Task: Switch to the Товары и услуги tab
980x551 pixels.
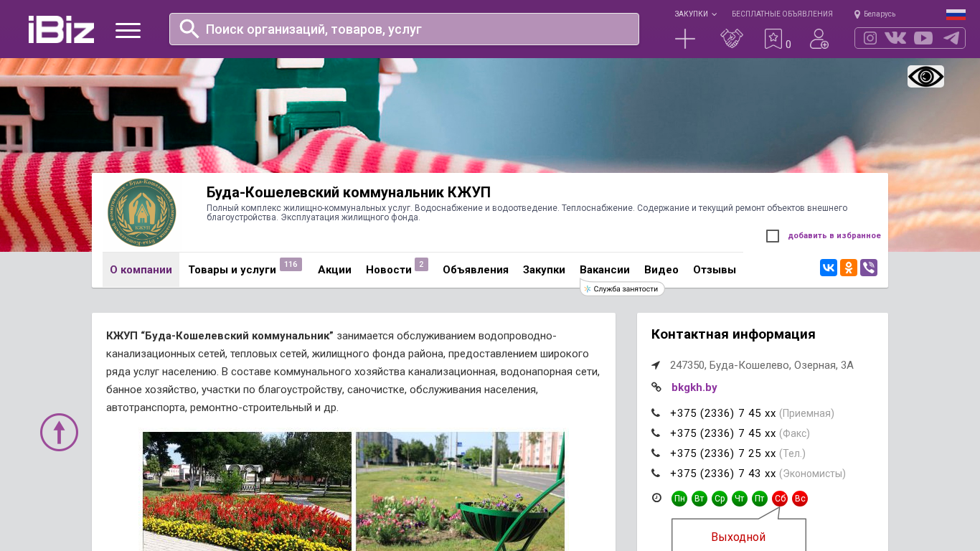Action: coord(232,270)
